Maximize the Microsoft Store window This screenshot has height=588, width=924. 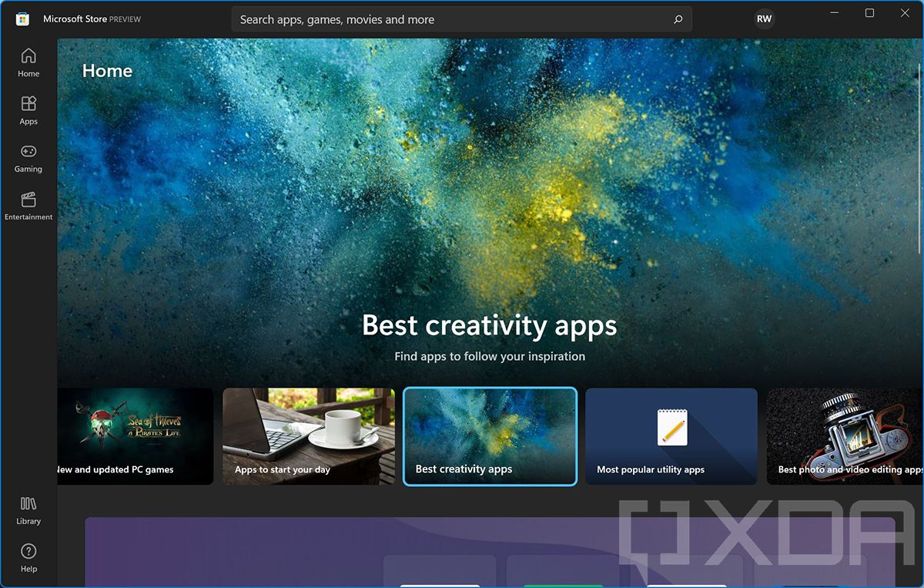tap(869, 12)
